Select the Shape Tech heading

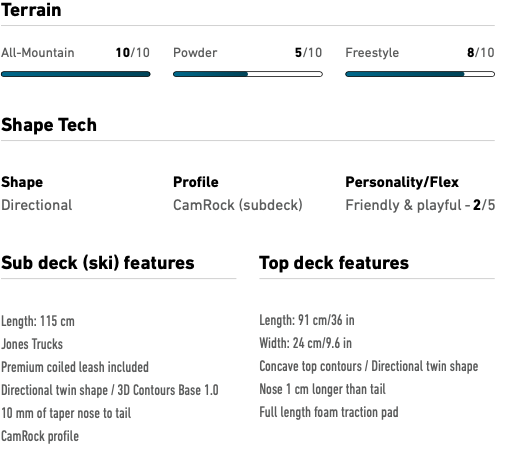click(49, 125)
